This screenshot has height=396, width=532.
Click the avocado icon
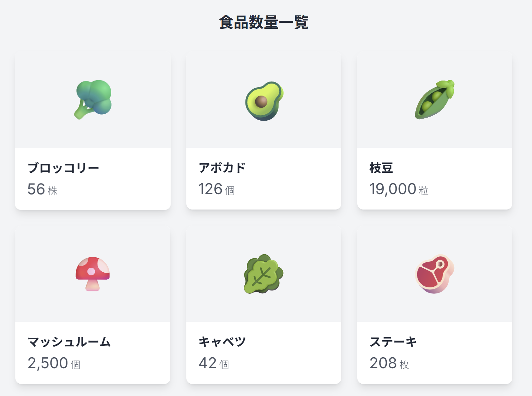(264, 101)
